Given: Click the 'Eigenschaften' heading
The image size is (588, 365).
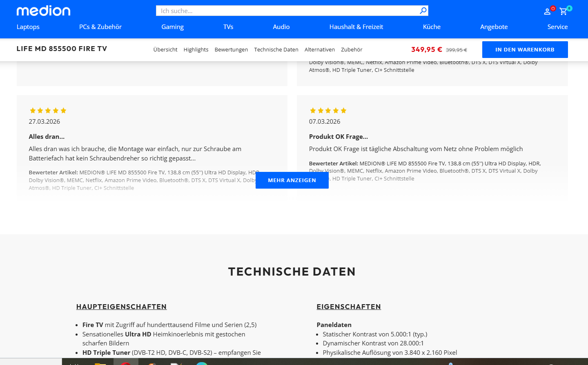Looking at the screenshot, I should point(349,307).
